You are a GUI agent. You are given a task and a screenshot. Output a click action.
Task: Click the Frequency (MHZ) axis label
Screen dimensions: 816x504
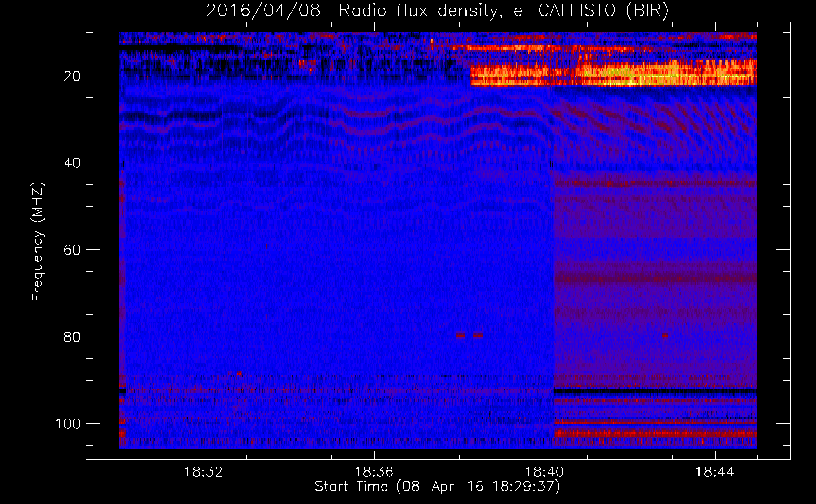(x=38, y=241)
